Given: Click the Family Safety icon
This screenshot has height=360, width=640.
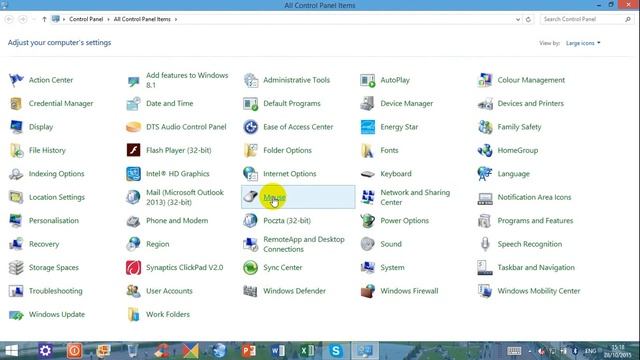Looking at the screenshot, I should [485, 127].
